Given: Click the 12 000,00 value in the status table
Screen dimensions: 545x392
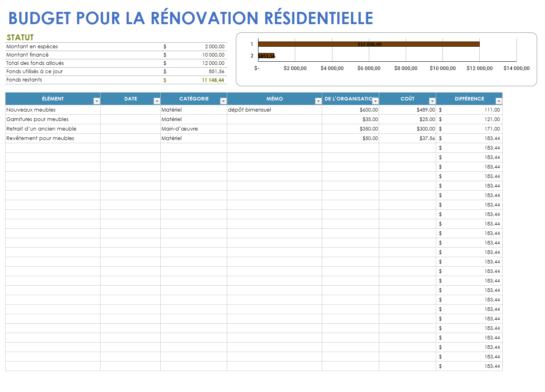Looking at the screenshot, I should click(x=213, y=63).
